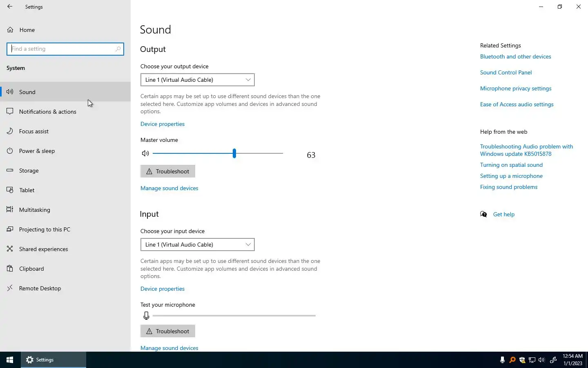Click output Troubleshoot button

[x=168, y=171]
